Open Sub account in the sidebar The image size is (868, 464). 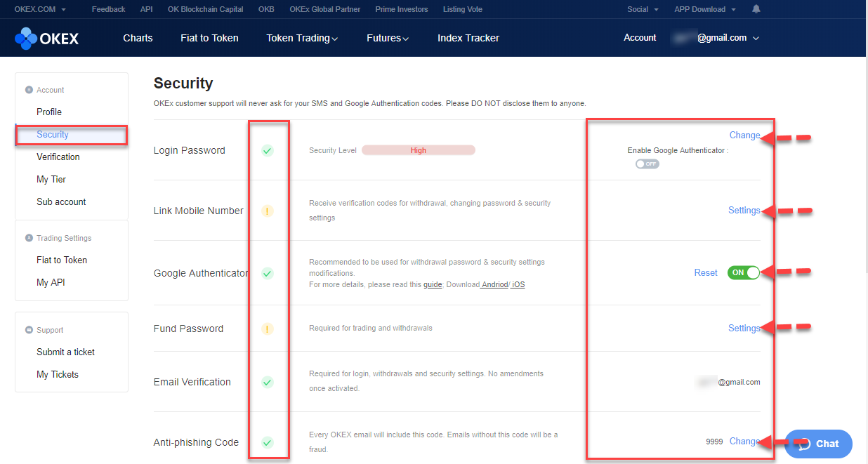point(61,201)
